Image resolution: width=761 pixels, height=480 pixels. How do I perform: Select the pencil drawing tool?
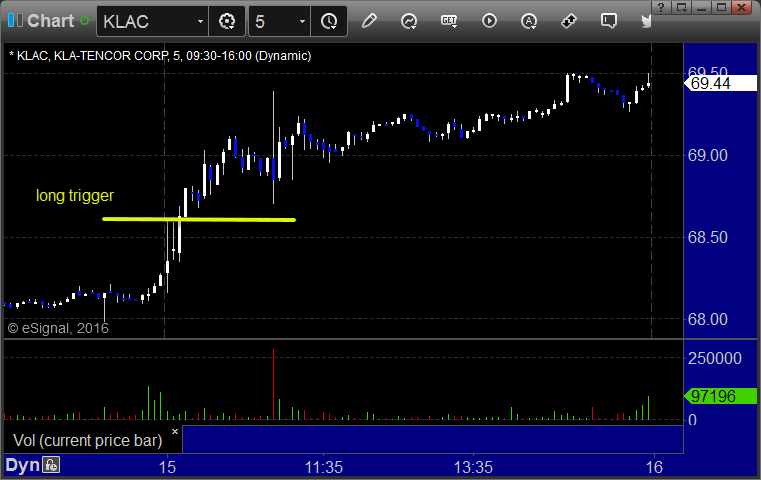pyautogui.click(x=369, y=21)
